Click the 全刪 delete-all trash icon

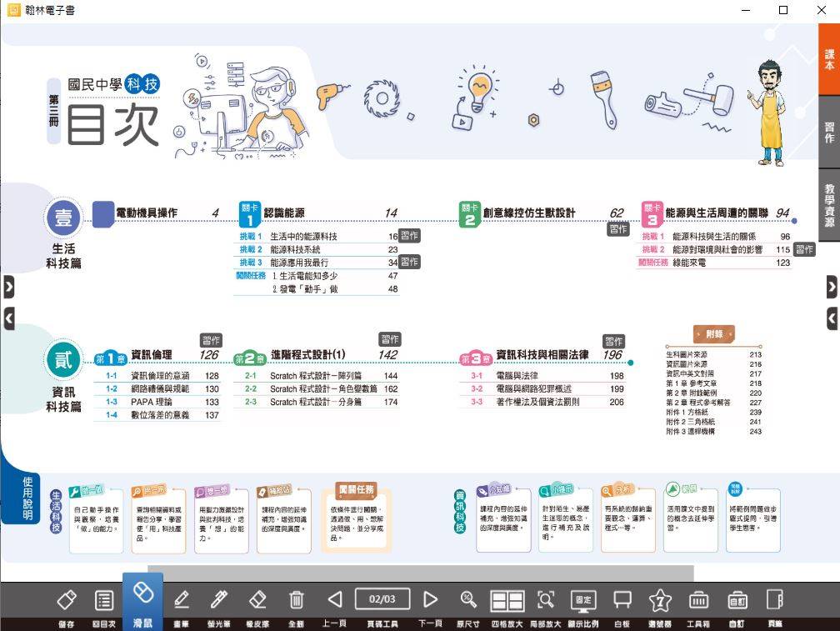pyautogui.click(x=297, y=600)
